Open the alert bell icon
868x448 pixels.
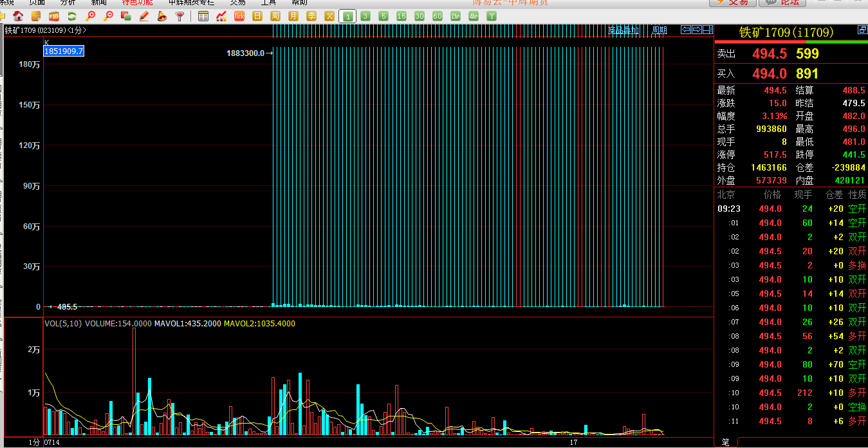click(162, 15)
